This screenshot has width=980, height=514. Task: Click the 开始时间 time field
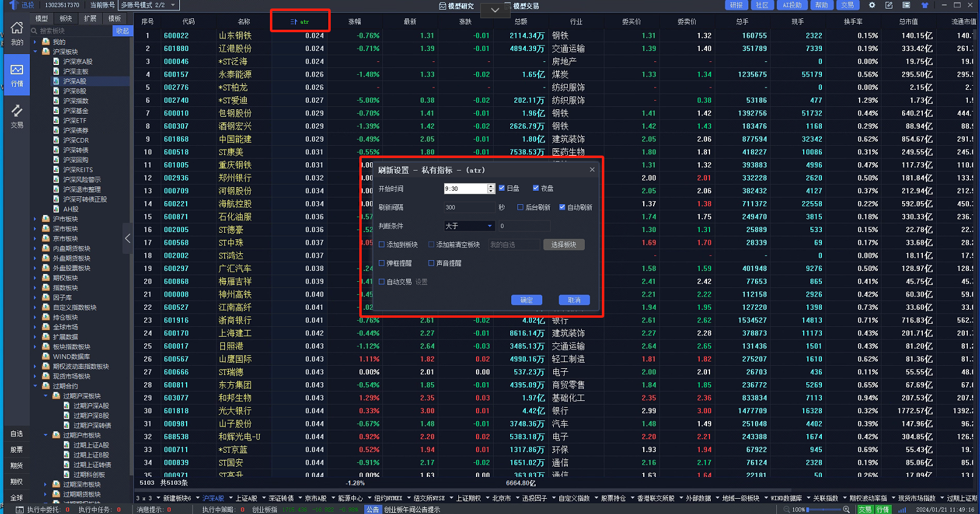point(469,189)
